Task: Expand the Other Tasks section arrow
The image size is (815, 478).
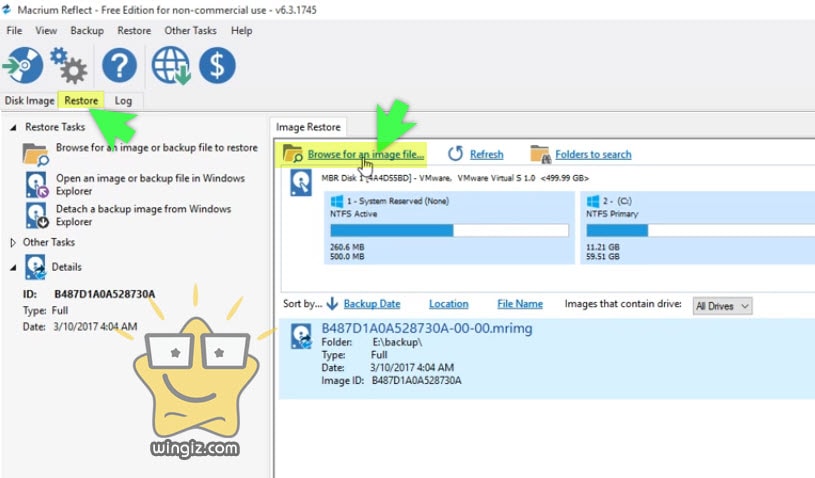Action: point(13,243)
